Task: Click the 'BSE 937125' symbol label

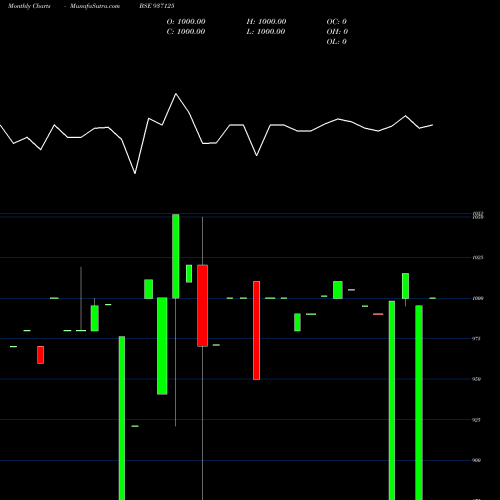Action: tap(157, 6)
